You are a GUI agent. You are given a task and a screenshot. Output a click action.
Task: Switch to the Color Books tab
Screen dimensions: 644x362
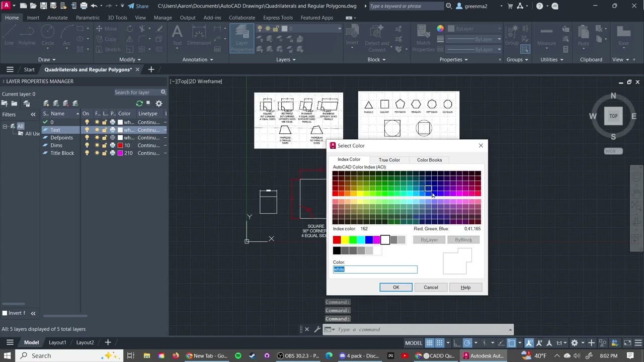click(x=429, y=160)
